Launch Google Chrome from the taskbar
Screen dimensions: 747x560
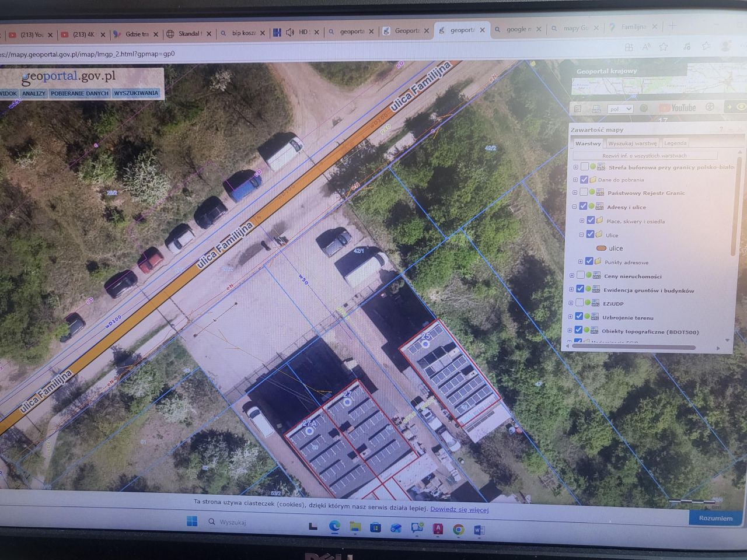tap(459, 530)
